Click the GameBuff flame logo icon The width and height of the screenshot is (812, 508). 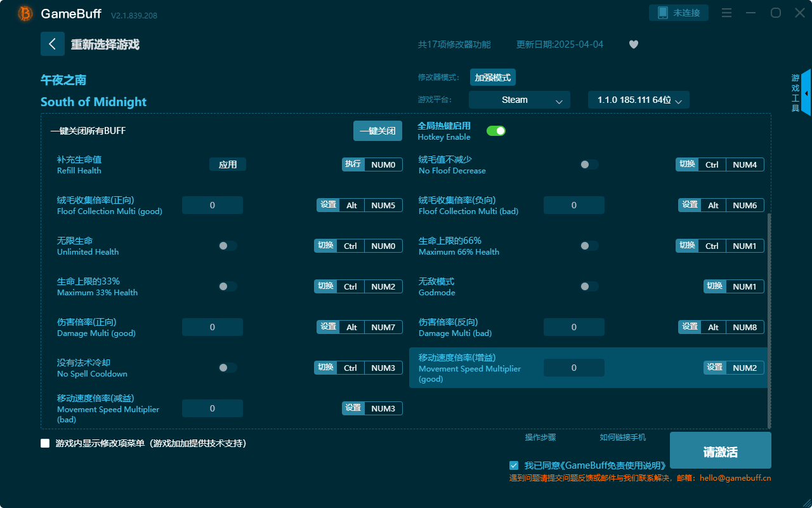(x=24, y=13)
